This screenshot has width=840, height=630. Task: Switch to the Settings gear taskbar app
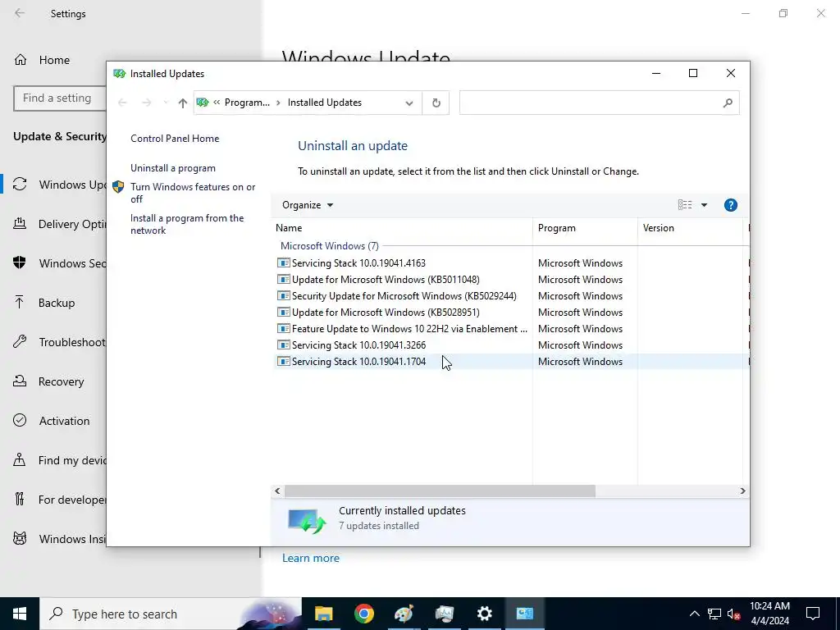point(484,614)
